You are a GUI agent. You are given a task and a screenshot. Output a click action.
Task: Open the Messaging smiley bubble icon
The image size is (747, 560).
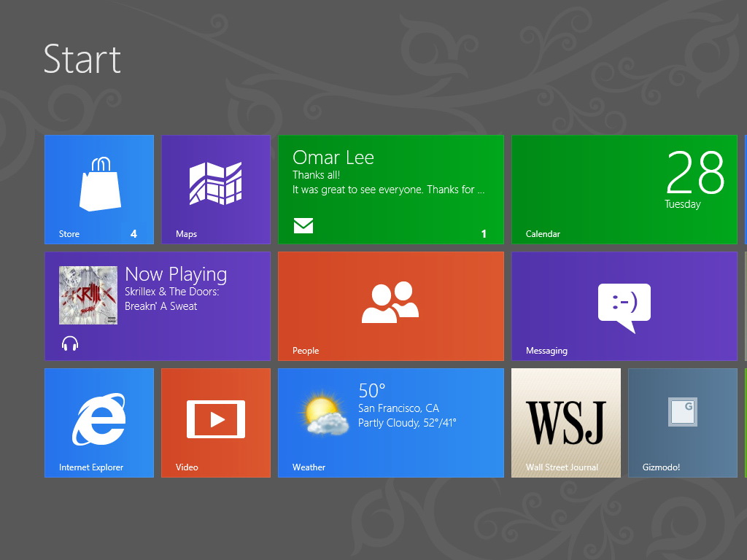(x=624, y=308)
